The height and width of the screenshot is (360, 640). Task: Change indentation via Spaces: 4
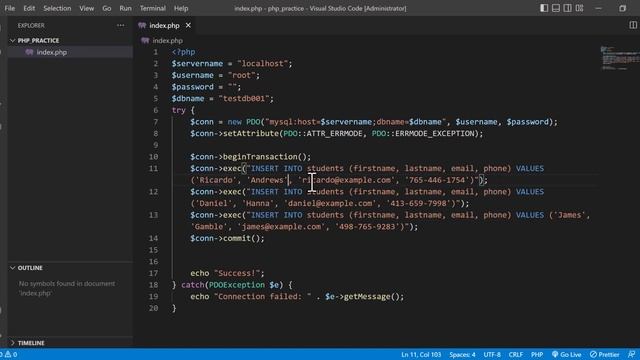[x=462, y=354]
